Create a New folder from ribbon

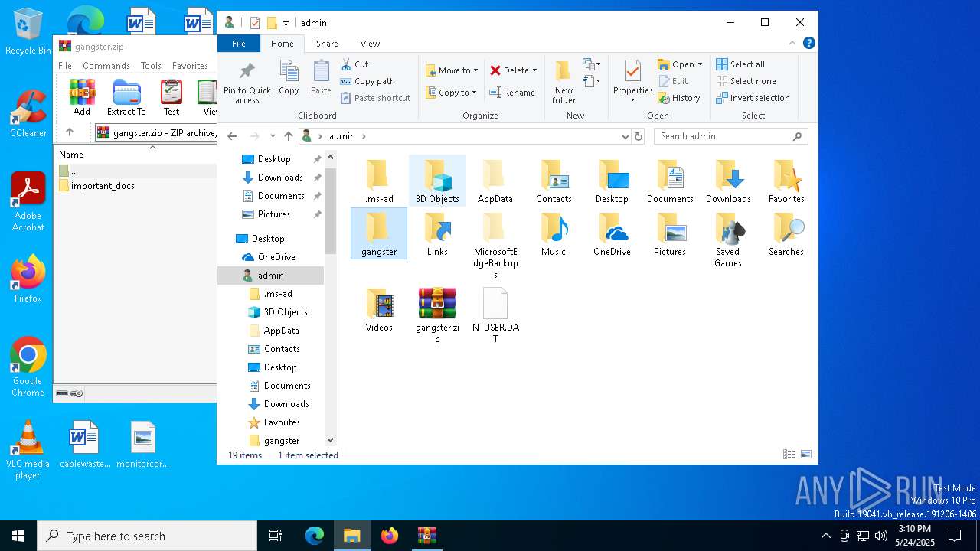coord(563,83)
